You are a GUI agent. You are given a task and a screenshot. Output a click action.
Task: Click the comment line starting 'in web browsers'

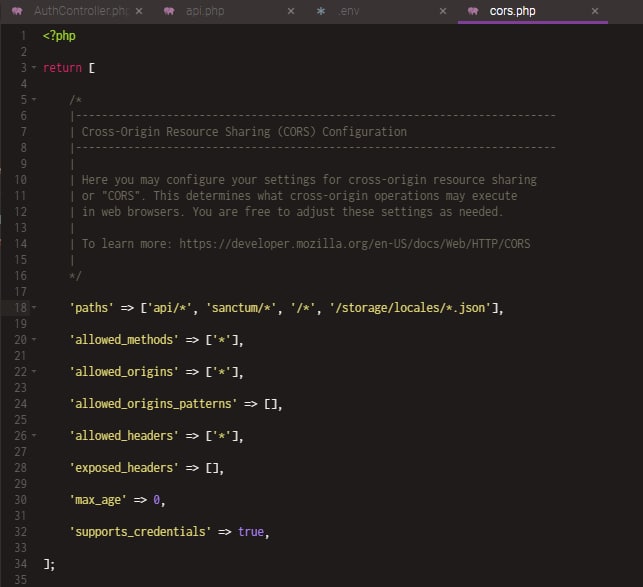coord(292,212)
